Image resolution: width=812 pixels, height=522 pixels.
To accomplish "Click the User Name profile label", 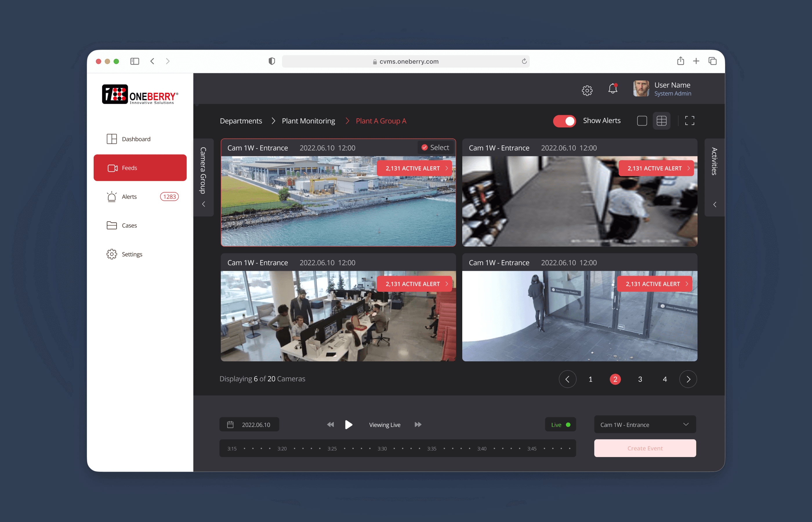I will [672, 85].
